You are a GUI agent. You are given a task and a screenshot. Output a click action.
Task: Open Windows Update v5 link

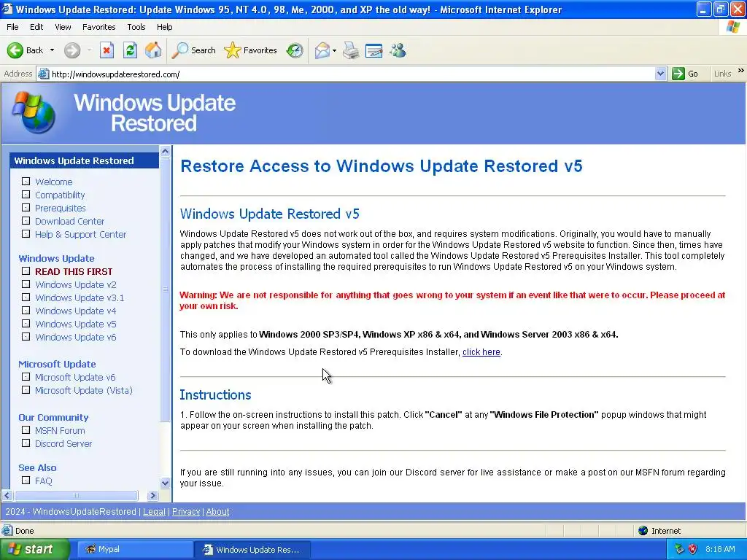pyautogui.click(x=76, y=324)
